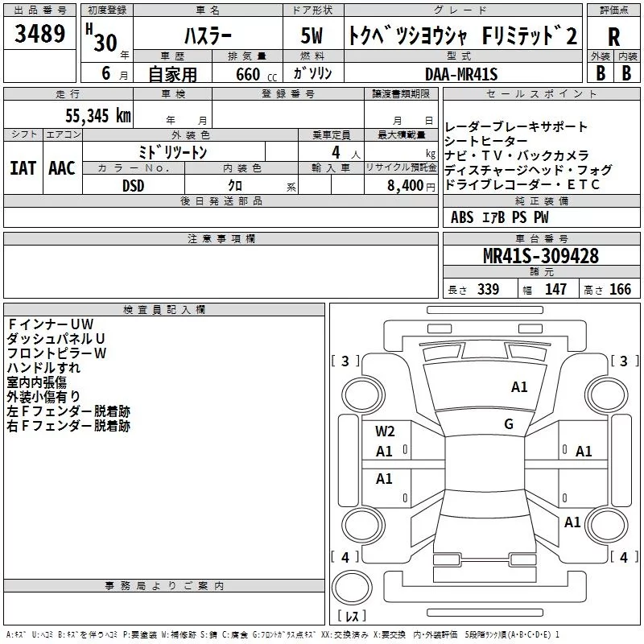Click the line ナビ・TV・バックカメラ
The image size is (644, 644).
[x=517, y=155]
